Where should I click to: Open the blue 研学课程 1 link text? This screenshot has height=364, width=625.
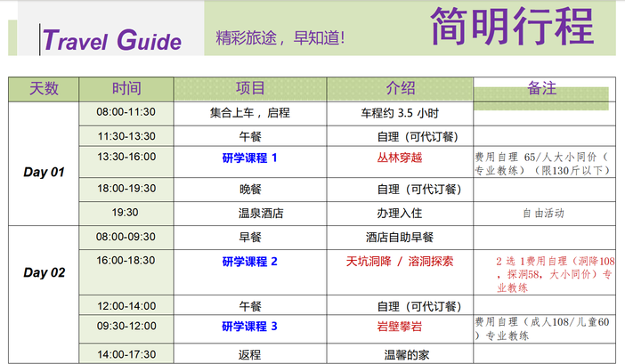pyautogui.click(x=250, y=158)
